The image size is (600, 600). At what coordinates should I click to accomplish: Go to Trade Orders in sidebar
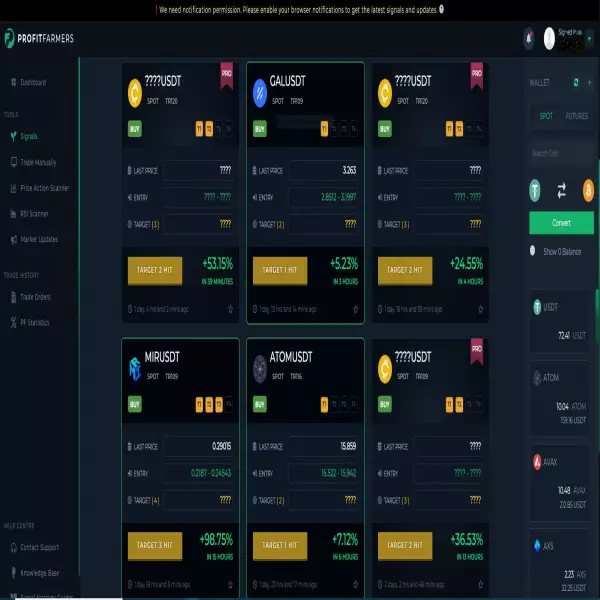[35, 297]
